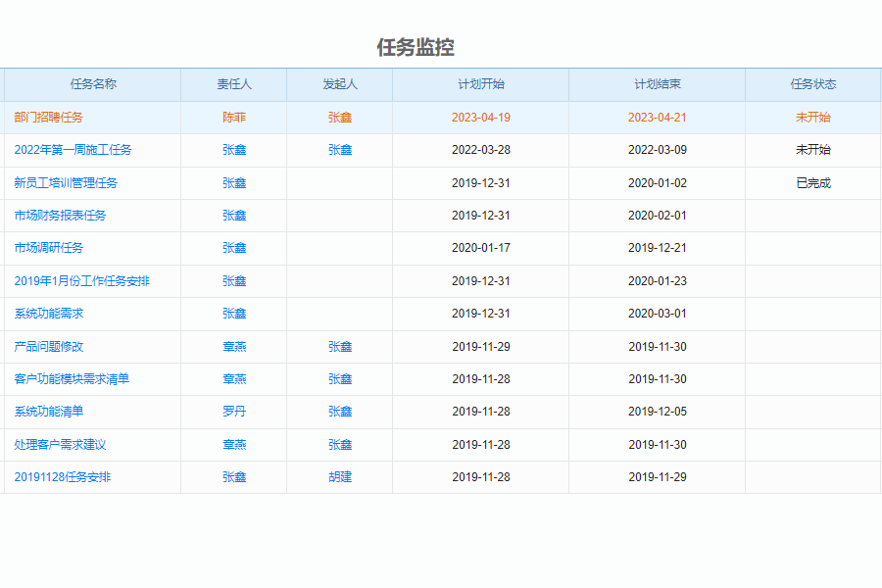Click the 任务状态 column header
Viewport: 882px width, 588px height.
(813, 84)
